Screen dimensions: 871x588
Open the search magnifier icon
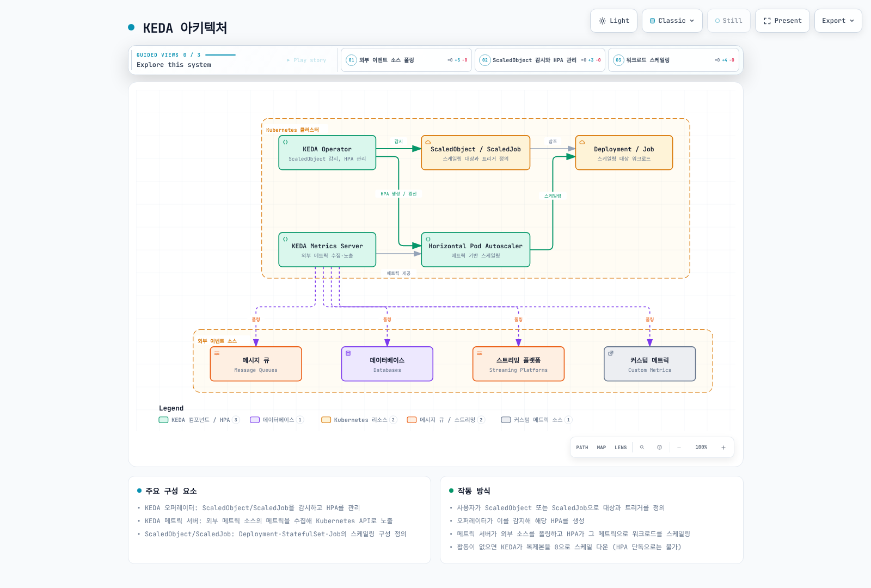coord(642,448)
